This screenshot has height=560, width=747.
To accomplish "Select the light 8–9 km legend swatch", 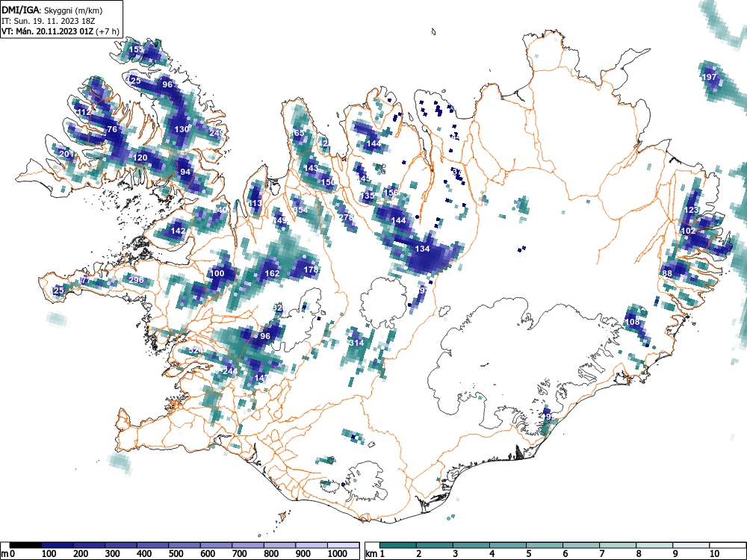I will 654,545.
